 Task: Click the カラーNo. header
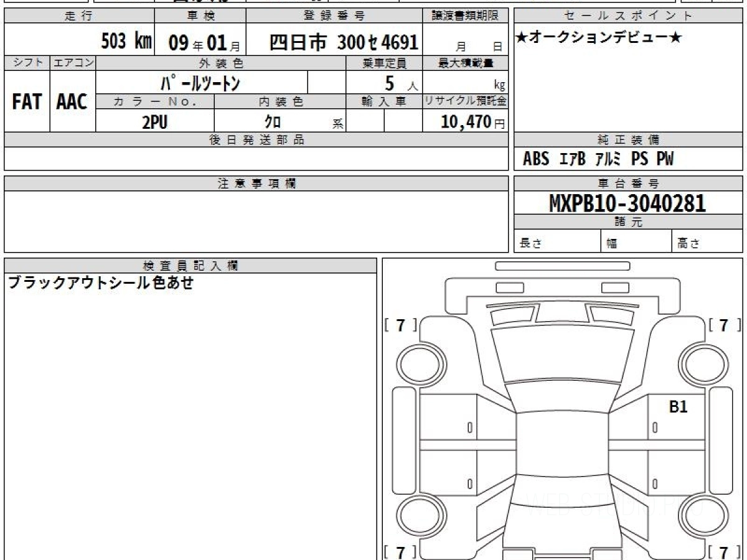pos(155,101)
